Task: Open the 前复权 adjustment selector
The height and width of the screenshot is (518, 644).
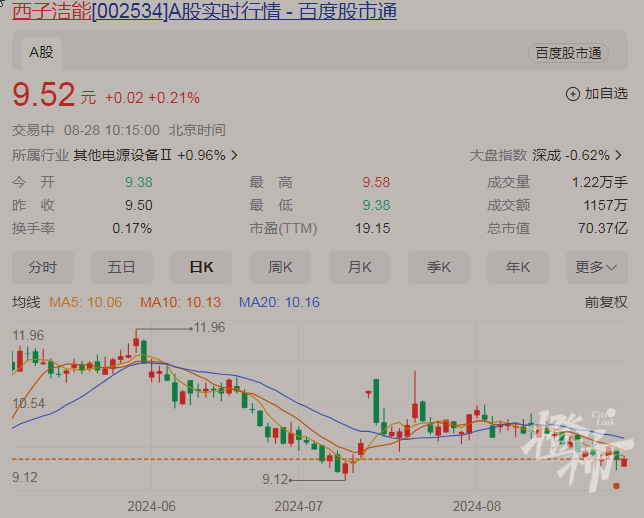Action: point(606,302)
